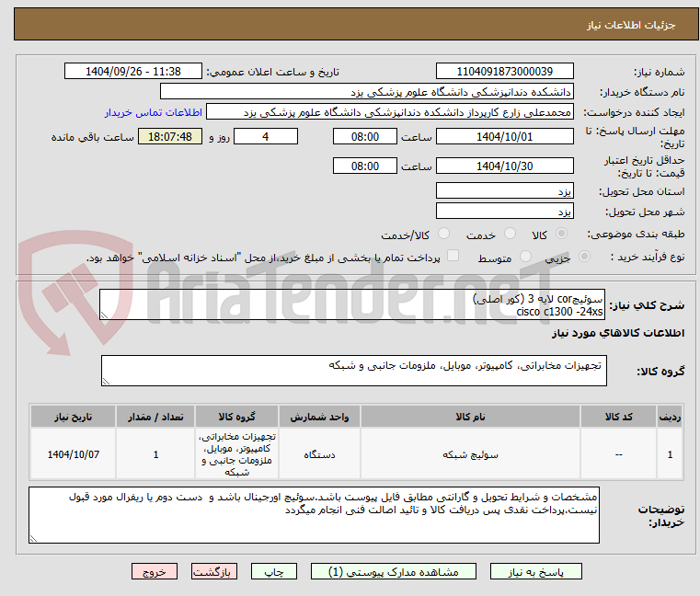Image resolution: width=700 pixels, height=596 pixels.
Task: Click the کد کالا column header
Action: (618, 417)
